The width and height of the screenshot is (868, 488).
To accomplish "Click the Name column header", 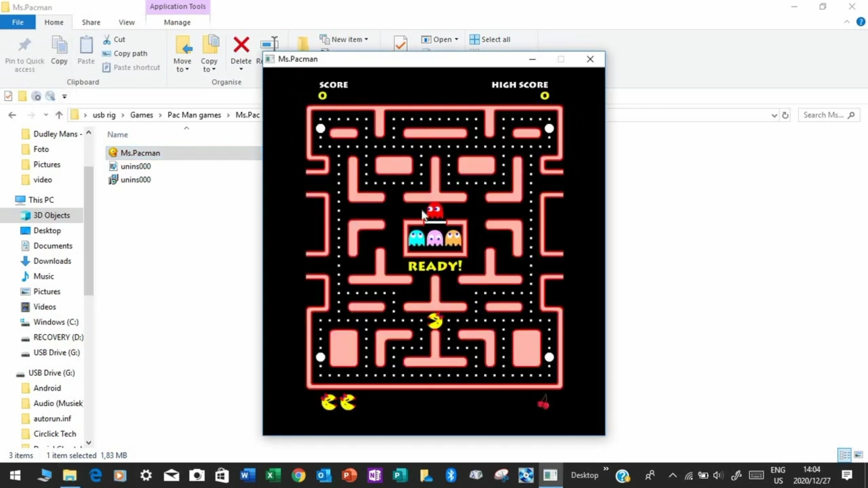I will (118, 135).
